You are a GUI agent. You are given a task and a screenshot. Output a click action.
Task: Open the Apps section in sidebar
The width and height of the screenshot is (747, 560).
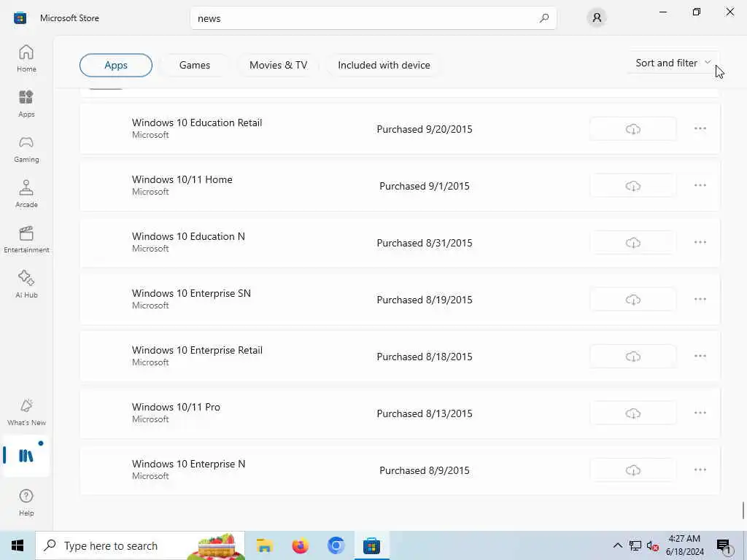pos(26,104)
